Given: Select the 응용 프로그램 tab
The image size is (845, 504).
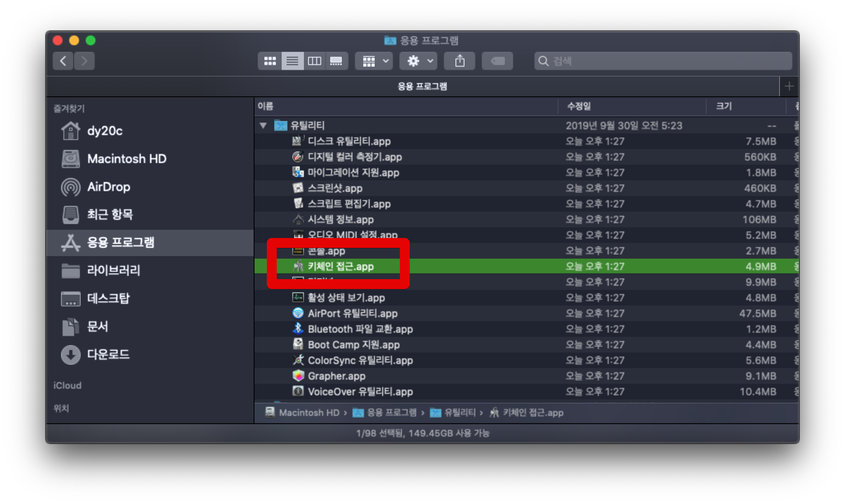Looking at the screenshot, I should coord(422,86).
